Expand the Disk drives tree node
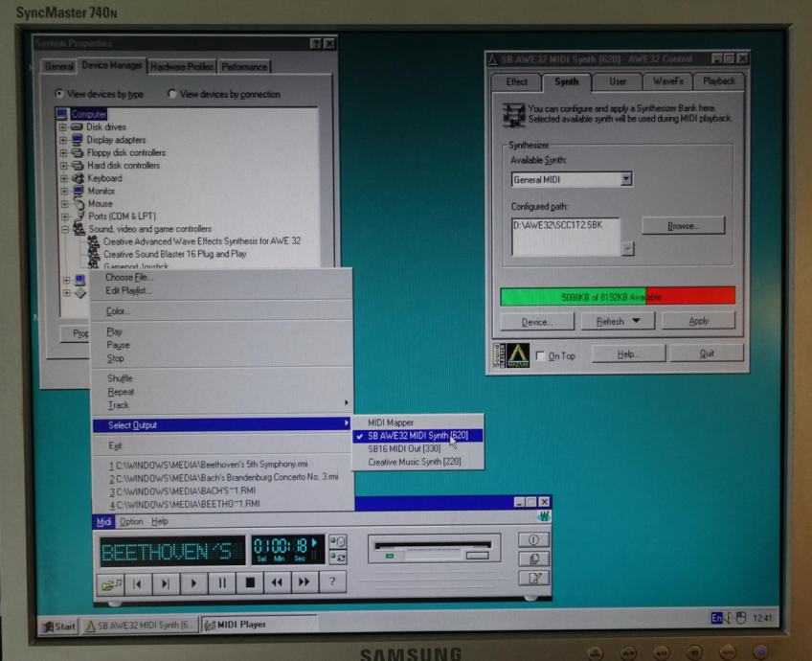 click(63, 127)
